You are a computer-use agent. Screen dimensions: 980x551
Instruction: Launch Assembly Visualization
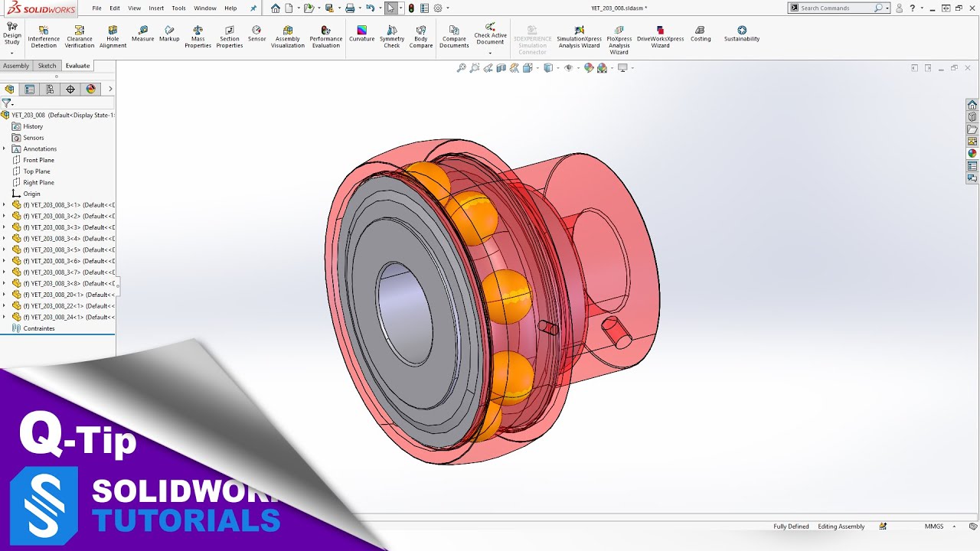coord(288,37)
